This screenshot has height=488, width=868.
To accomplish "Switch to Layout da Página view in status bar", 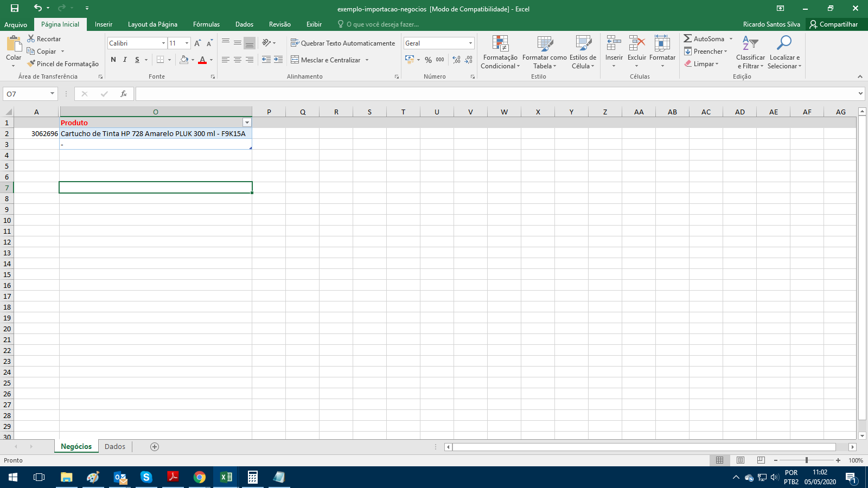I will [741, 460].
